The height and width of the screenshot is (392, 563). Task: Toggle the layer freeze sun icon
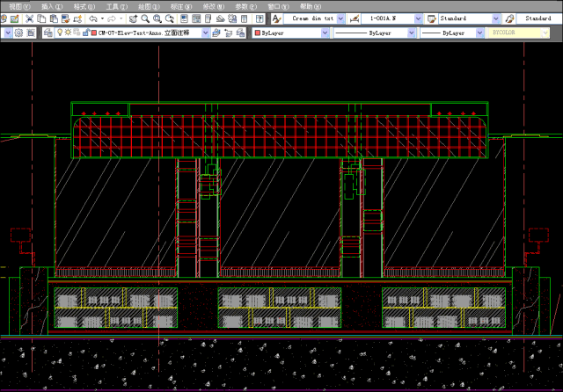coord(68,33)
